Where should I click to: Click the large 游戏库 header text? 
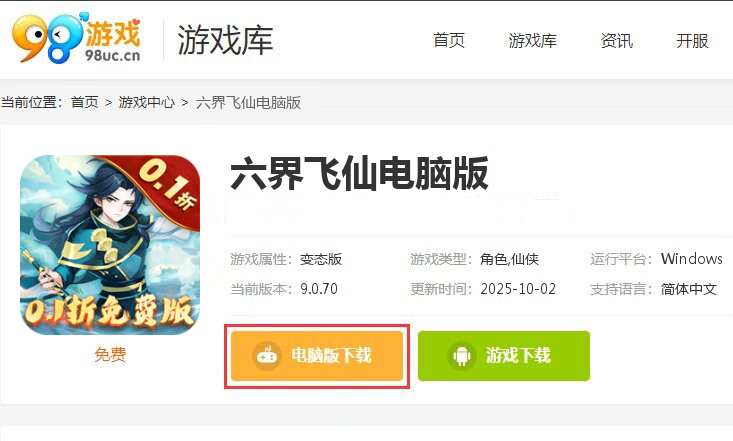225,40
